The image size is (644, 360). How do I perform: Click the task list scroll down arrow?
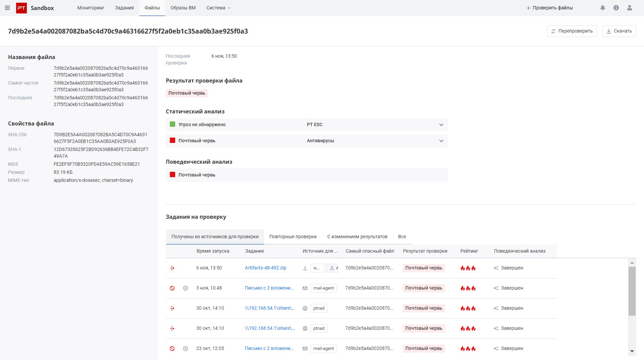pyautogui.click(x=632, y=351)
